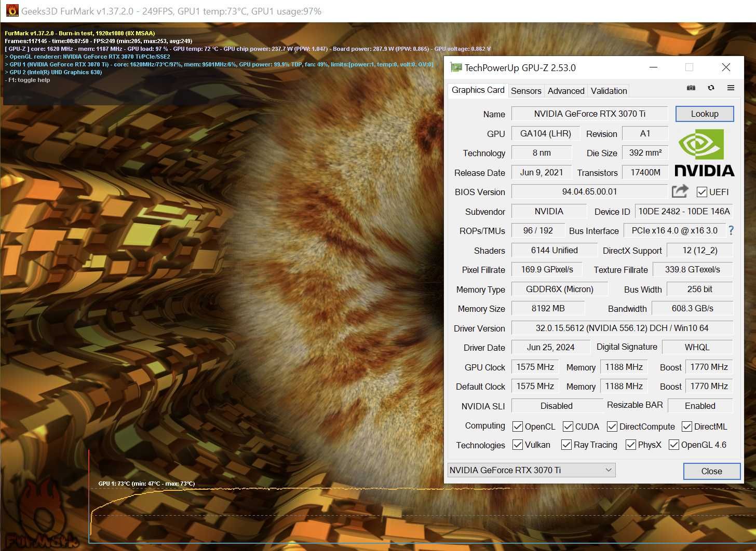Click the FurMark GPU 1 RTX 3070 Ti line

coord(219,64)
